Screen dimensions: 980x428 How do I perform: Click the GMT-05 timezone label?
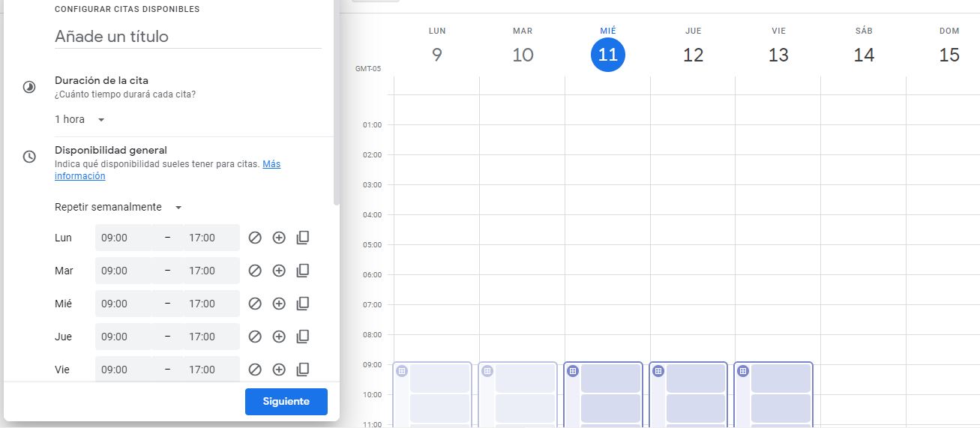(x=367, y=69)
